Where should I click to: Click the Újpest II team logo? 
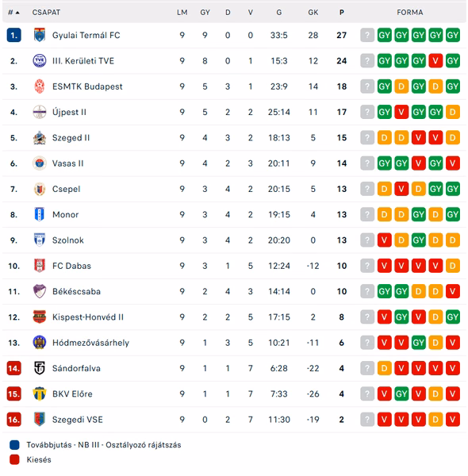tap(40, 112)
